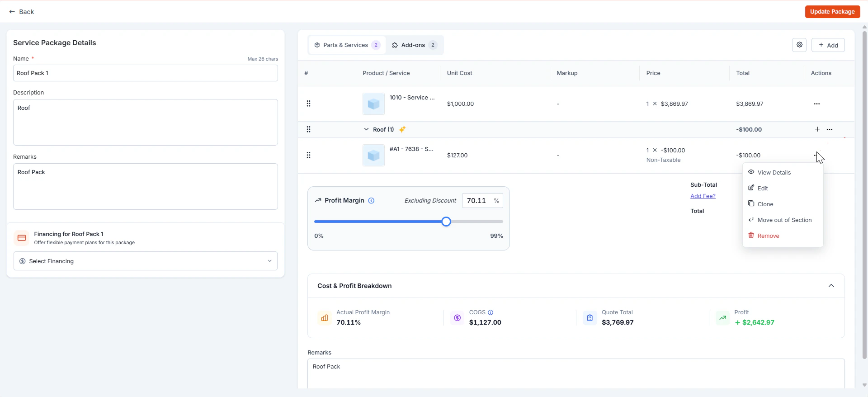Click the page vertical scrollbar
This screenshot has height=397, width=868.
(x=864, y=194)
